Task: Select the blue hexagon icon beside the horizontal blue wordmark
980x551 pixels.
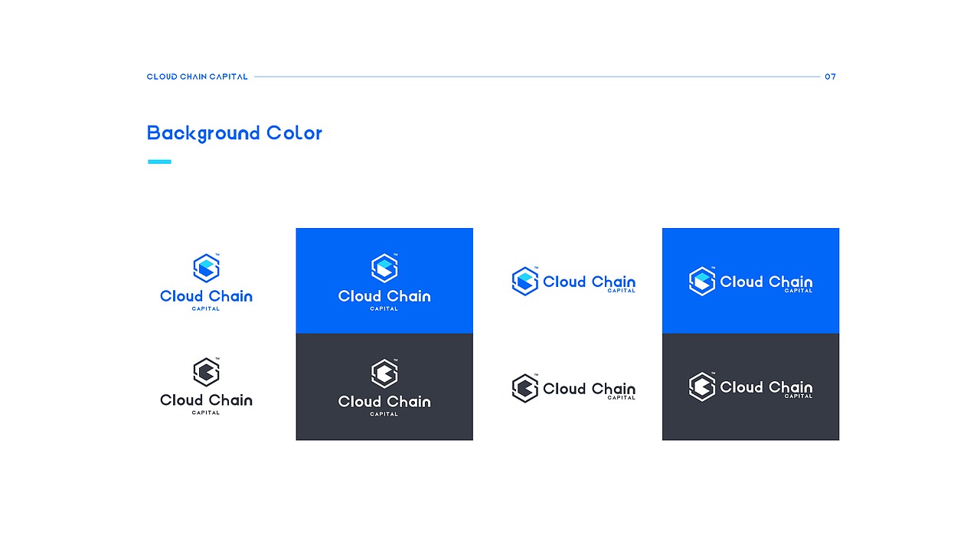Action: click(525, 281)
